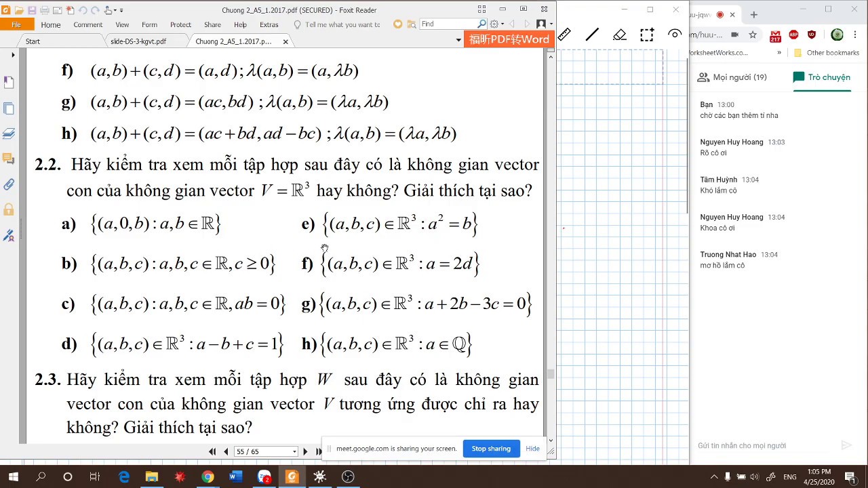Image resolution: width=868 pixels, height=488 pixels.
Task: Open attachments paperclip panel
Action: coord(9,184)
